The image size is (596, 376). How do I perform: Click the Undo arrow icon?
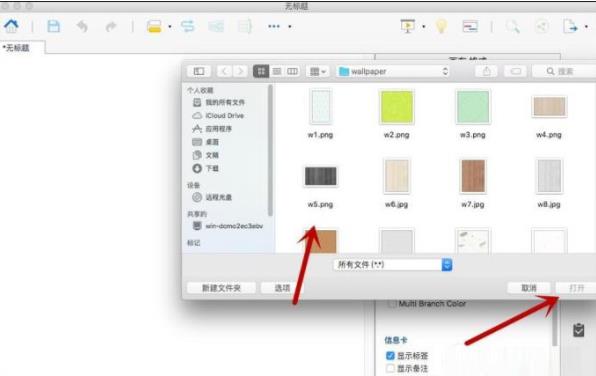[x=82, y=27]
